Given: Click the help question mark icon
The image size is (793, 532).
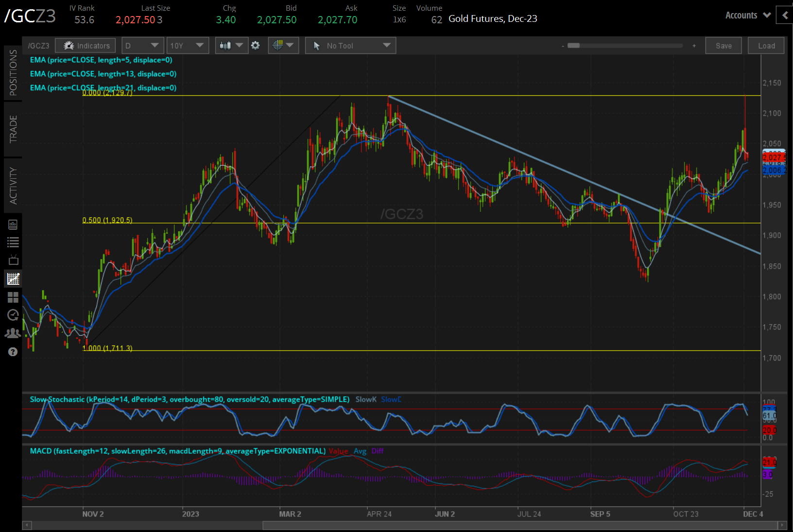Looking at the screenshot, I should [13, 352].
